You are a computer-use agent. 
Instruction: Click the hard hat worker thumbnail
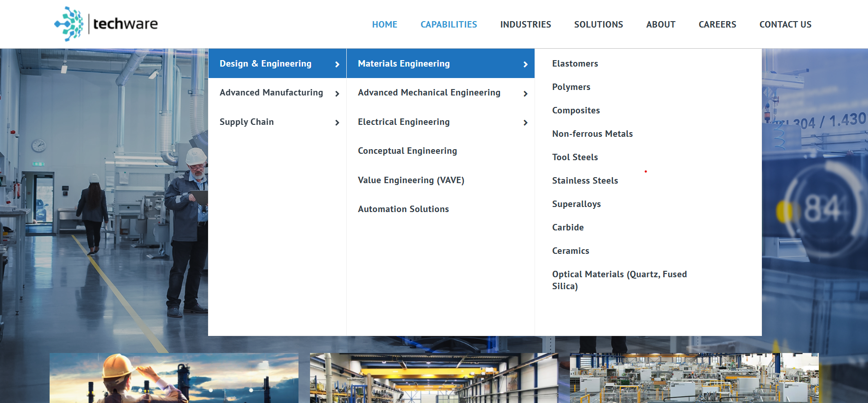pyautogui.click(x=174, y=378)
